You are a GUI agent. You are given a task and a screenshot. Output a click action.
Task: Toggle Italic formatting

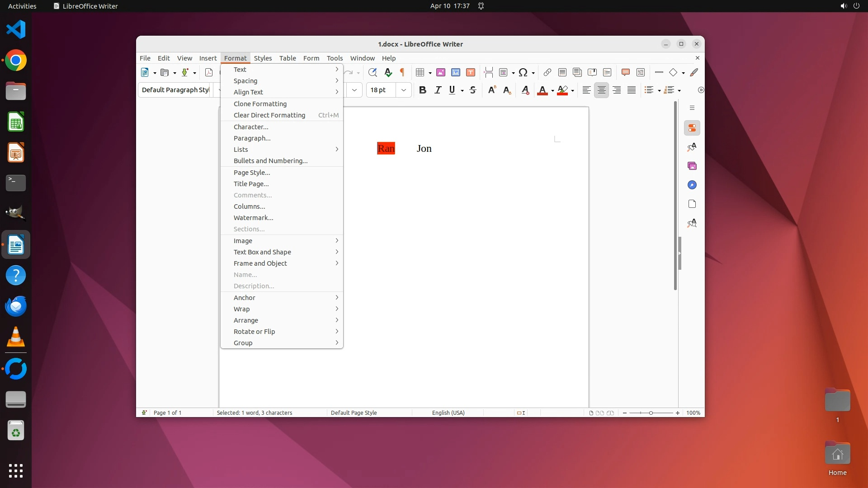click(x=438, y=90)
